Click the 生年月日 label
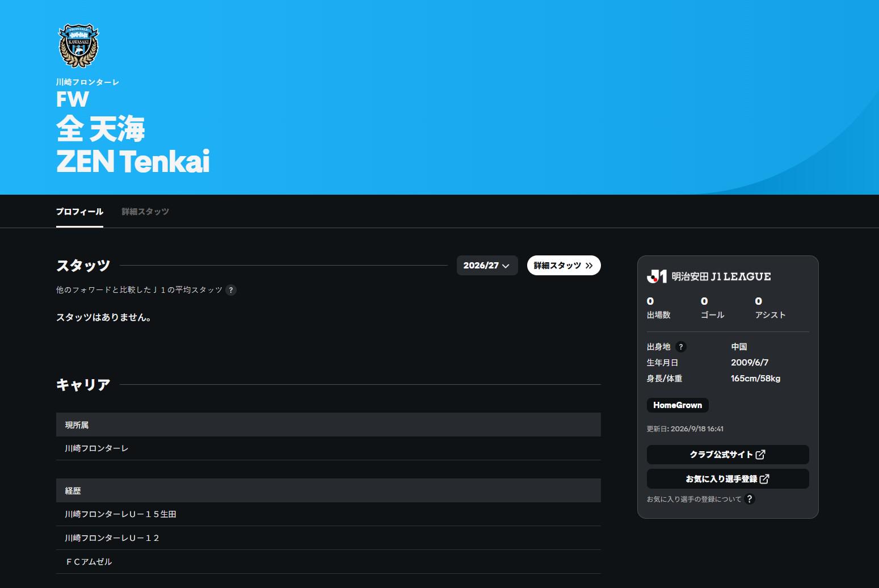Viewport: 879px width, 588px height. click(662, 363)
